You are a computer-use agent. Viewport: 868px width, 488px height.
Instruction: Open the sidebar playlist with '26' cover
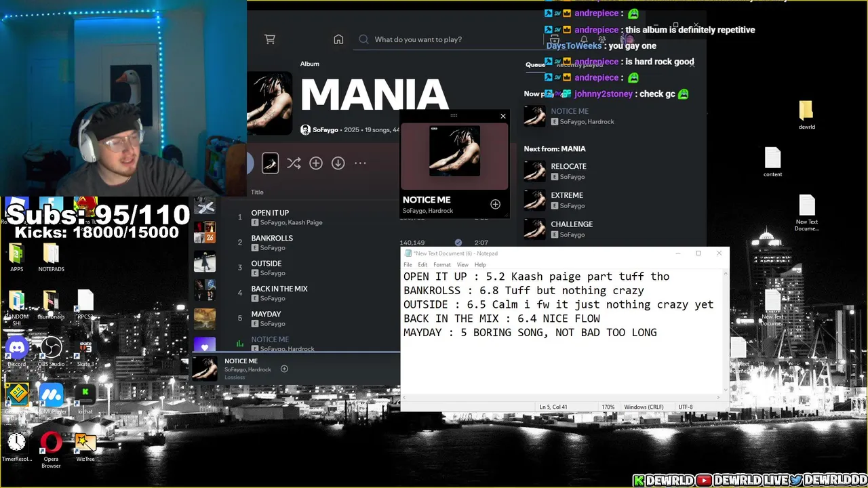coord(205,232)
